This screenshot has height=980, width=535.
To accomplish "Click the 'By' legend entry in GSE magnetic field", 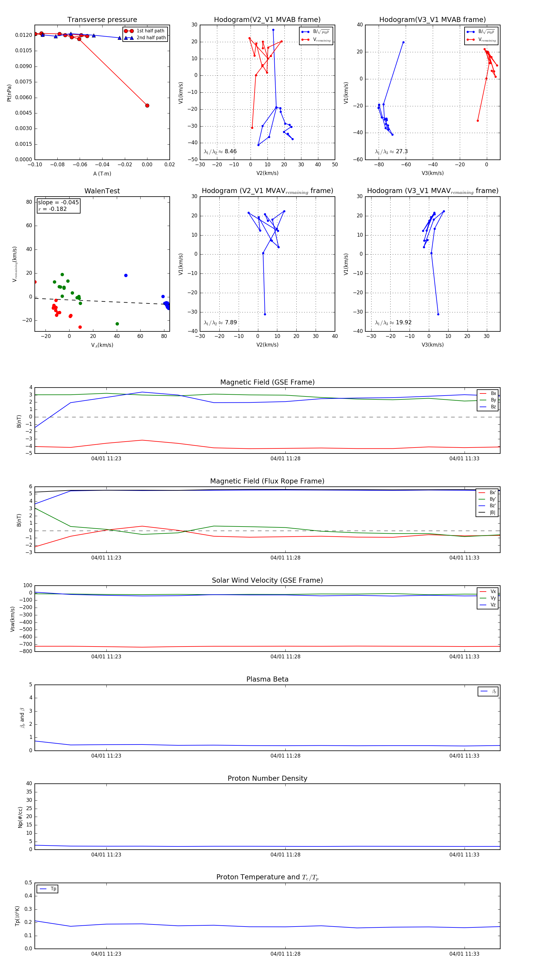I will click(x=488, y=400).
